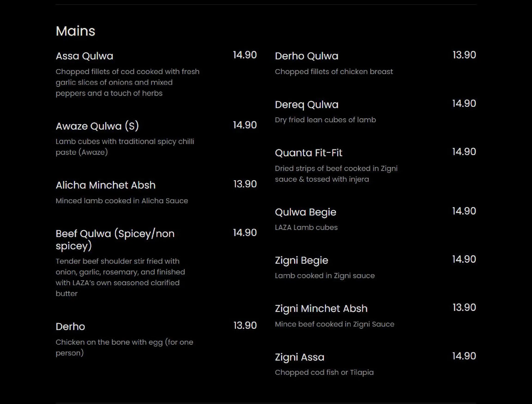532x404 pixels.
Task: Select the 13.90 price beside Derho
Action: pyautogui.click(x=245, y=325)
